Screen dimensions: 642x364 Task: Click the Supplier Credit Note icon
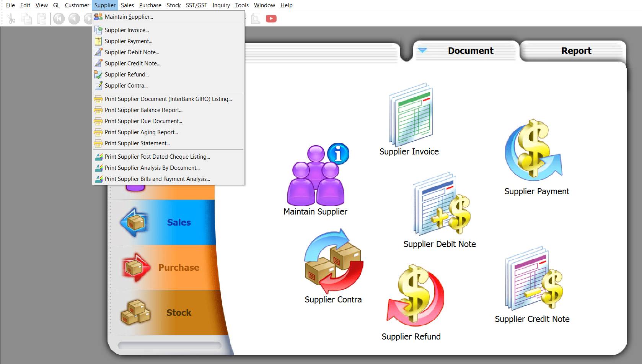coord(534,281)
